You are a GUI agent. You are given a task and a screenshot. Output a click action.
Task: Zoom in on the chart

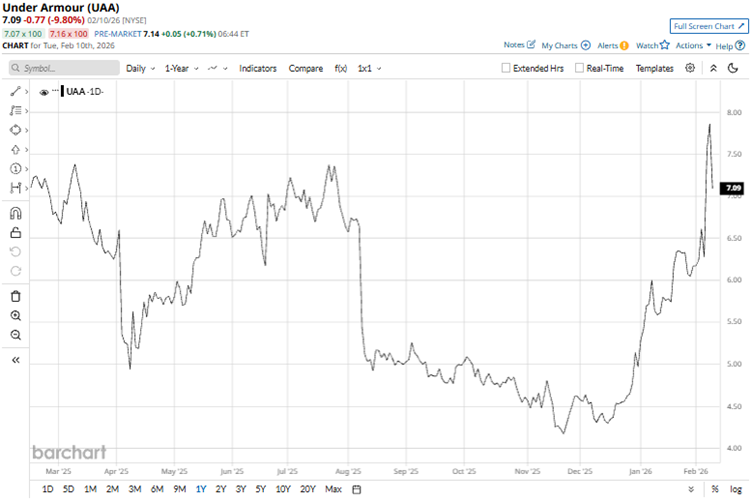coord(15,315)
